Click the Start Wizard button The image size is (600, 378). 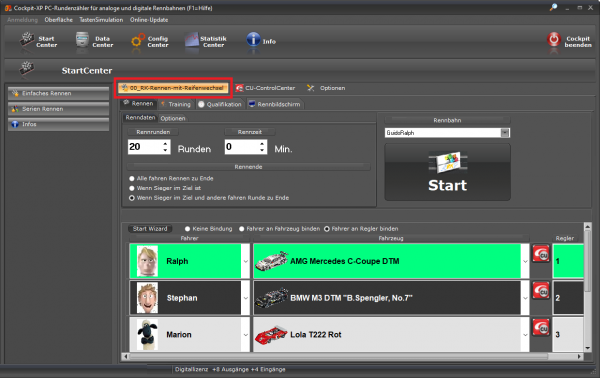[x=150, y=229]
